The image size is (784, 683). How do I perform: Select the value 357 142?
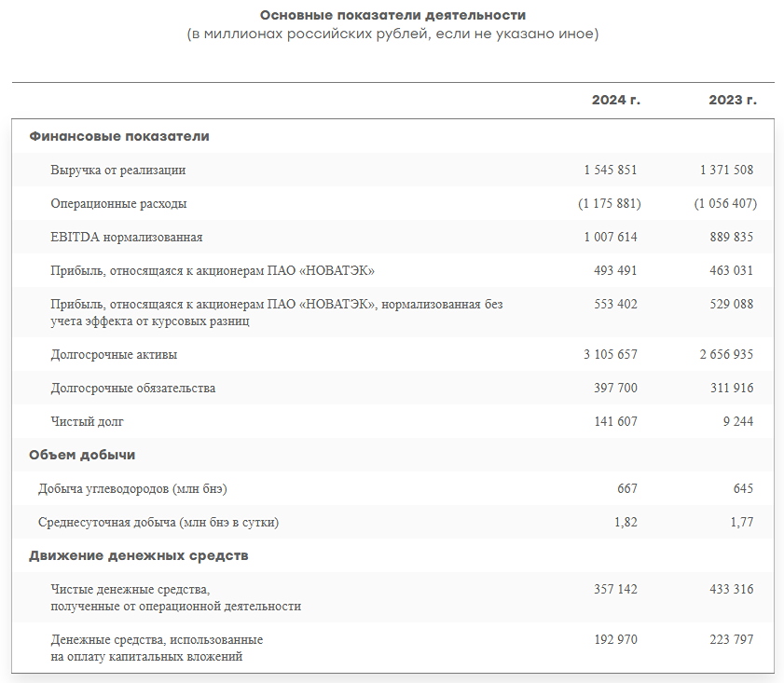tap(615, 590)
